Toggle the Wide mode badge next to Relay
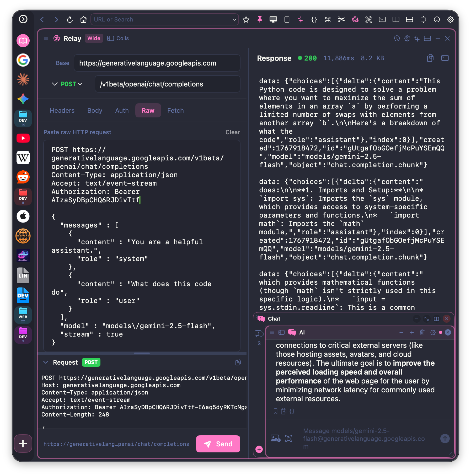 point(94,38)
